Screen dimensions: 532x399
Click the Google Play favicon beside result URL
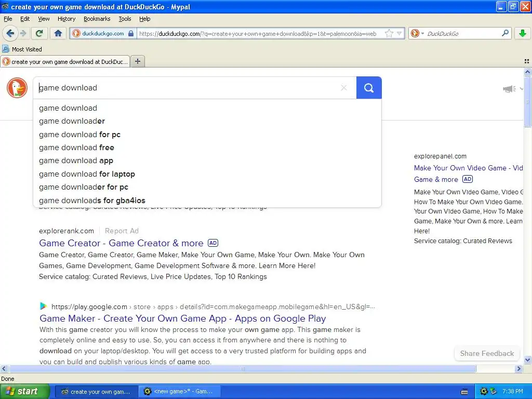point(43,306)
